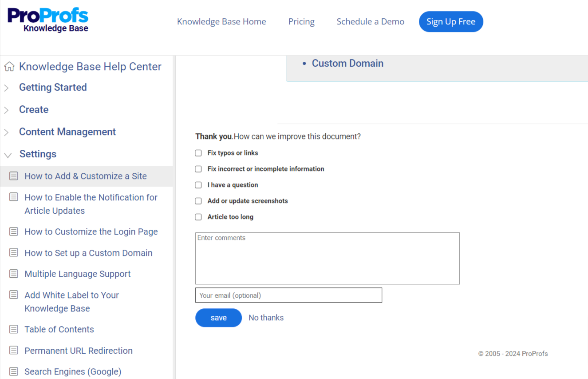Viewport: 588px width, 379px height.
Task: Click document icon next to Add White Label
Action: click(14, 295)
